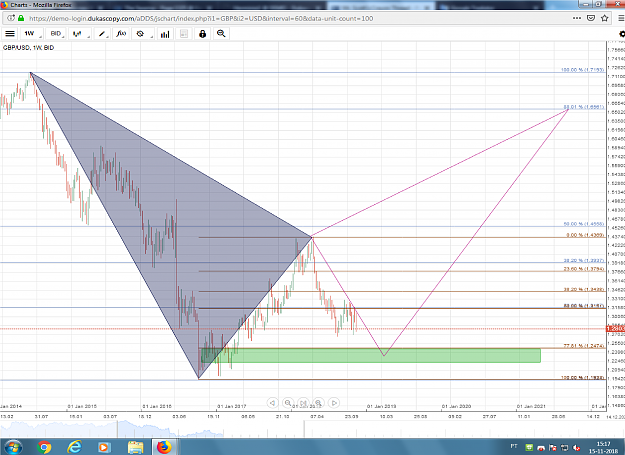Click the bar chart volume icon

(165, 34)
